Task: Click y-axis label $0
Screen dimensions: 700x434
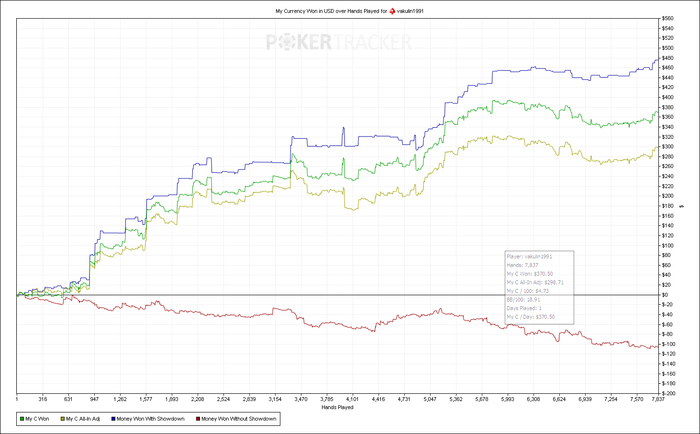Action: click(665, 295)
